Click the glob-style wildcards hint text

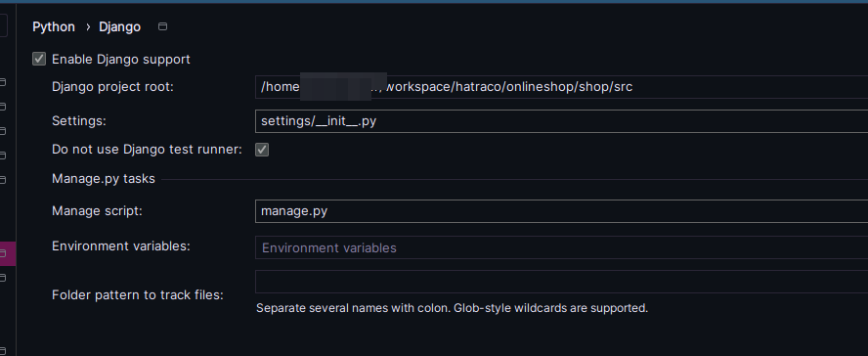pyautogui.click(x=452, y=308)
